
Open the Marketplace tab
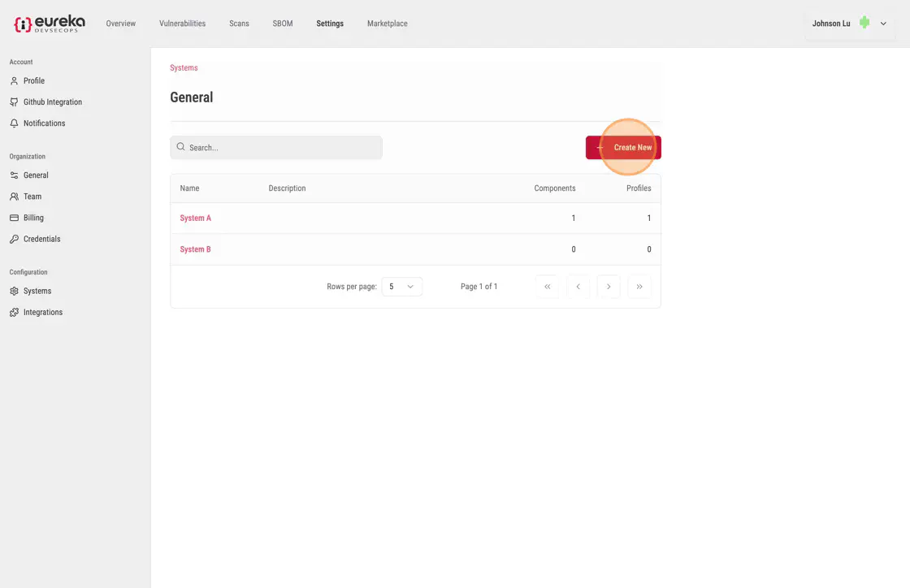387,24
